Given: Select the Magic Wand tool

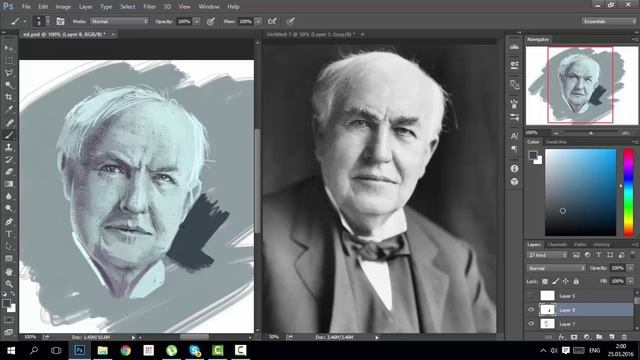Looking at the screenshot, I should pos(9,85).
